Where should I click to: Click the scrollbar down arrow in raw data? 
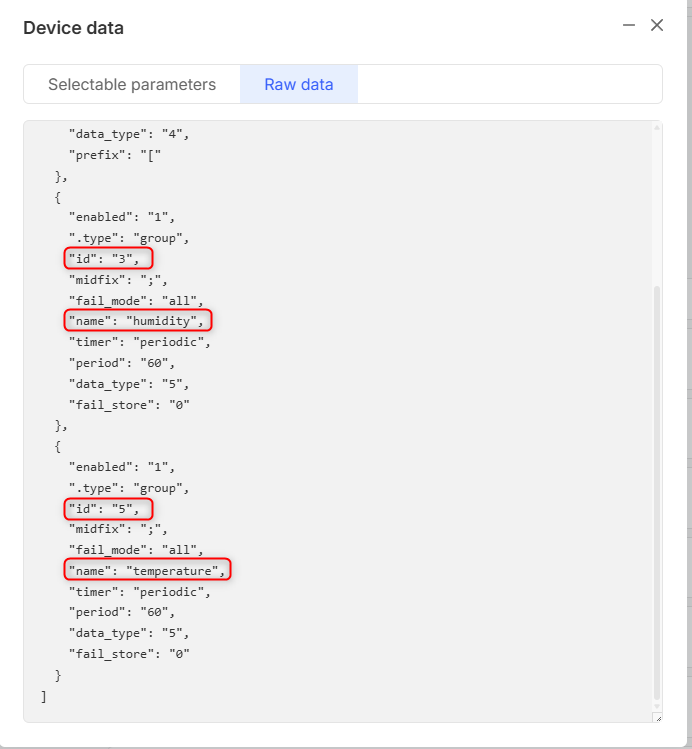[656, 704]
